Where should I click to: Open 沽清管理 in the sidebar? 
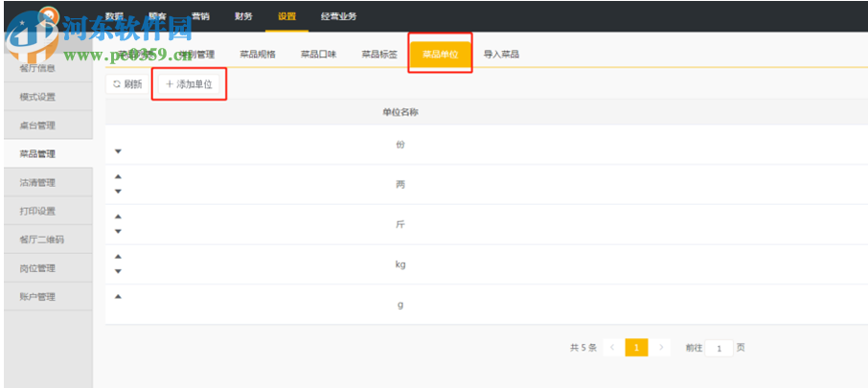48,183
